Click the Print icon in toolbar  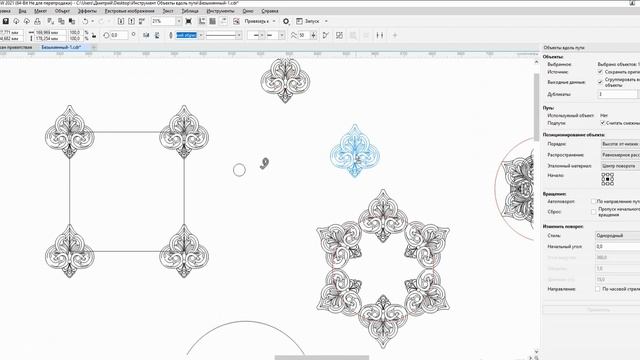37,21
